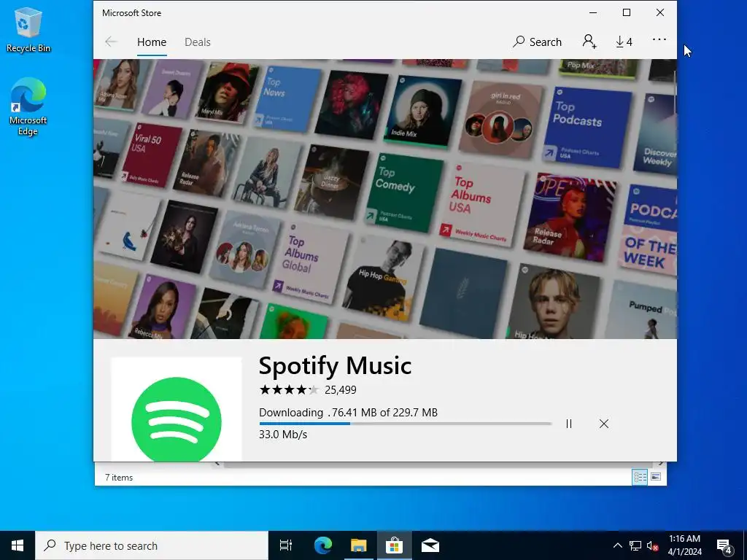This screenshot has height=560, width=747.
Task: Click the Top Comedy tile in banner
Action: coord(404,192)
